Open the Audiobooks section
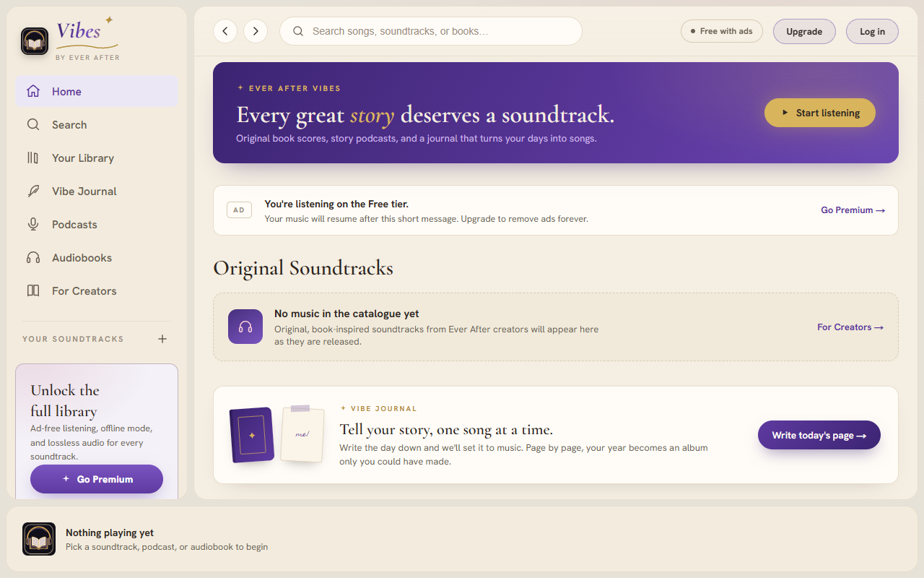The height and width of the screenshot is (578, 924). pos(97,257)
